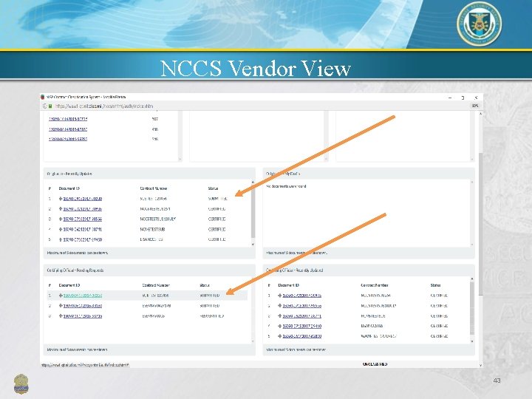This screenshot has height=399, width=532.
Task: Expand highlighted row 1 plus icon in Pending Requests
Action: pyautogui.click(x=61, y=296)
